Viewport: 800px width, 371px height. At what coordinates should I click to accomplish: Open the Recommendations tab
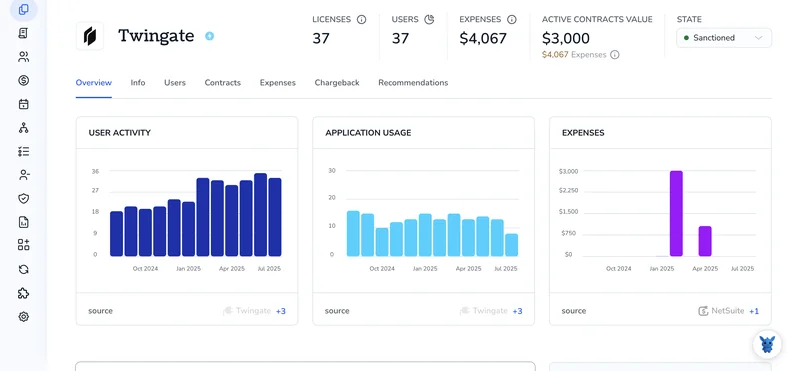tap(413, 83)
